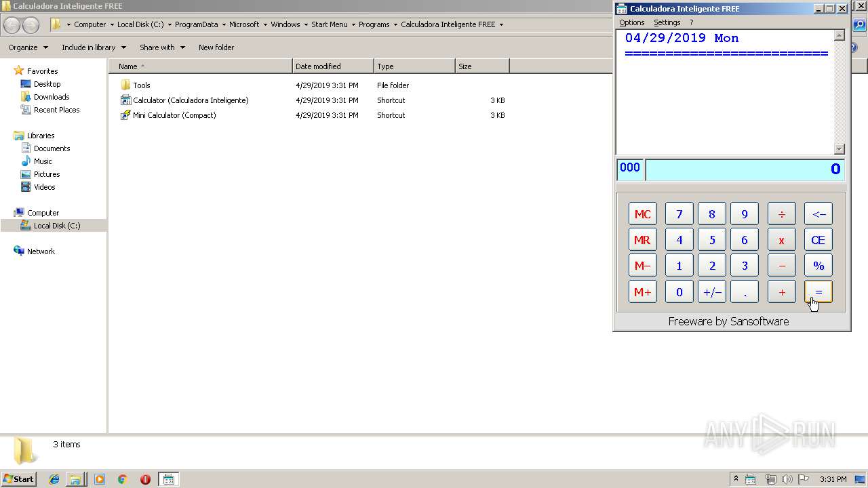Open the calculator Settings menu
Image resolution: width=868 pixels, height=488 pixels.
(667, 22)
